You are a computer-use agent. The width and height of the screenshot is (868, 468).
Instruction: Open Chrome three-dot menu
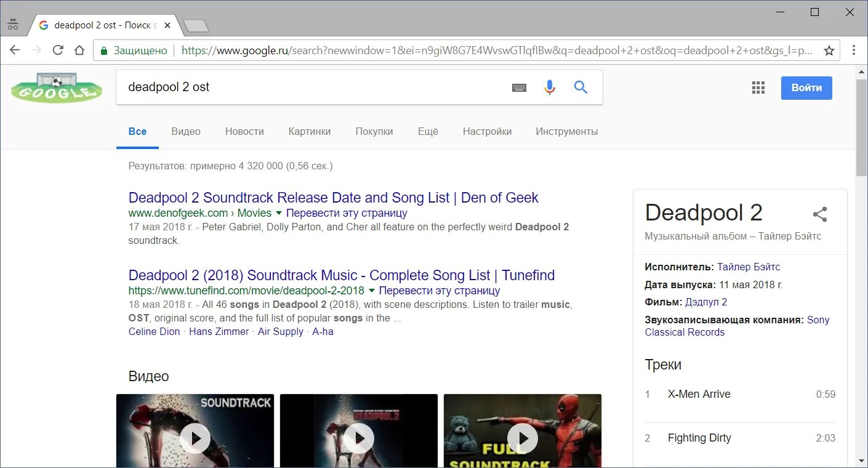pos(854,50)
